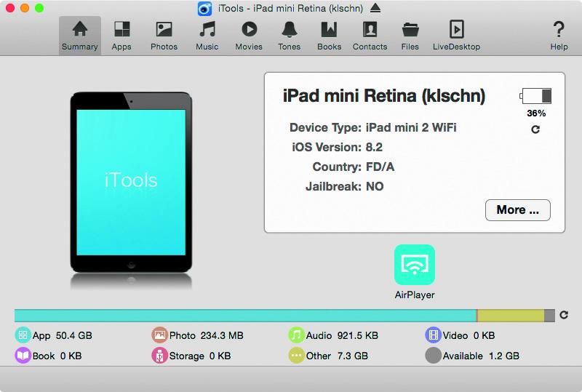Click the 36% battery percentage
Screen dimensions: 582x392
536,113
